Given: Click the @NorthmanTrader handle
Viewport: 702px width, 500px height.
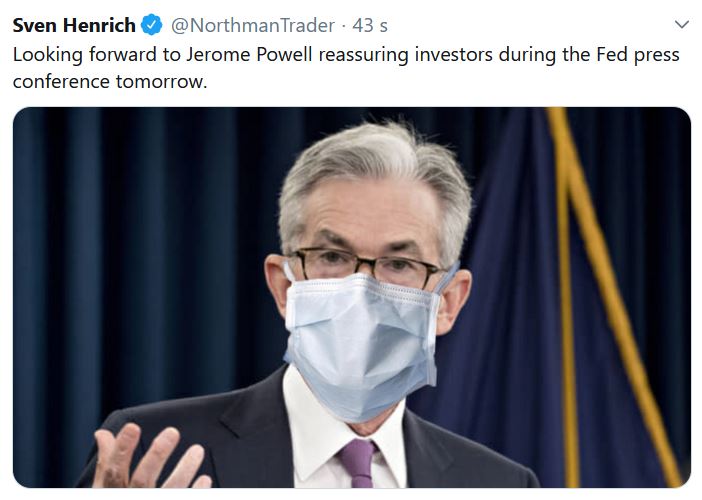Looking at the screenshot, I should click(253, 26).
